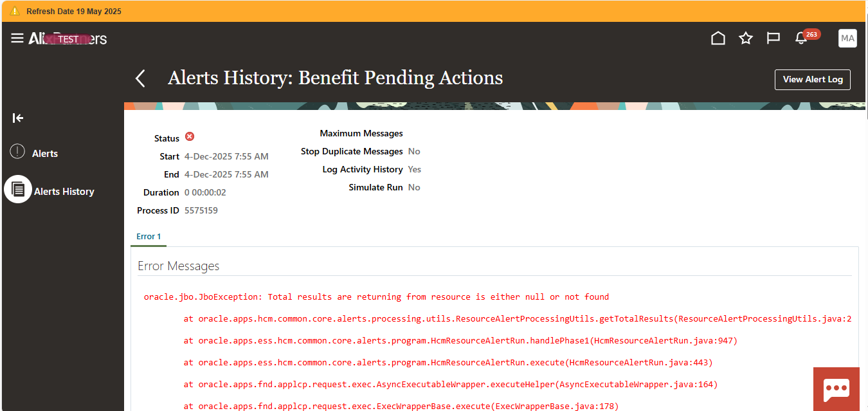Click the HcmResourceAlertRun.execute stack trace line
The image size is (868, 411).
tap(448, 363)
